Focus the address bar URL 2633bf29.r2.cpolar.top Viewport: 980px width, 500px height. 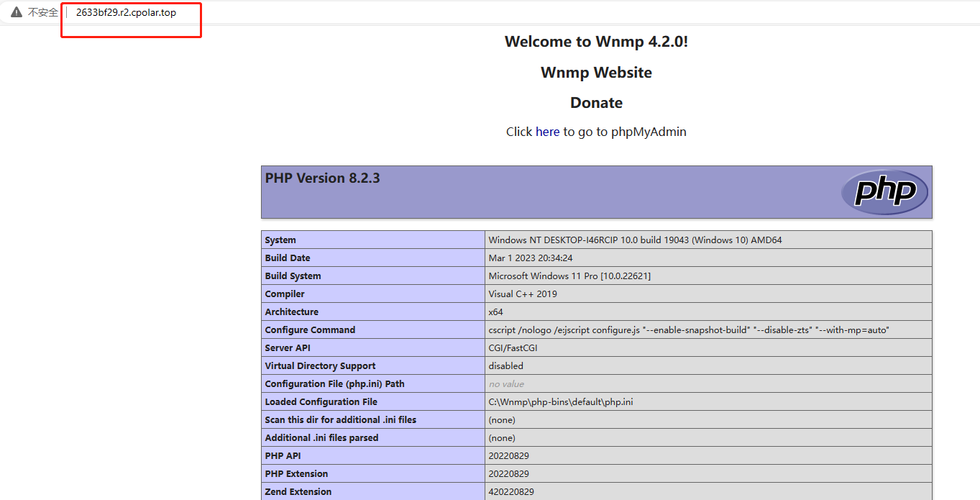tap(126, 13)
